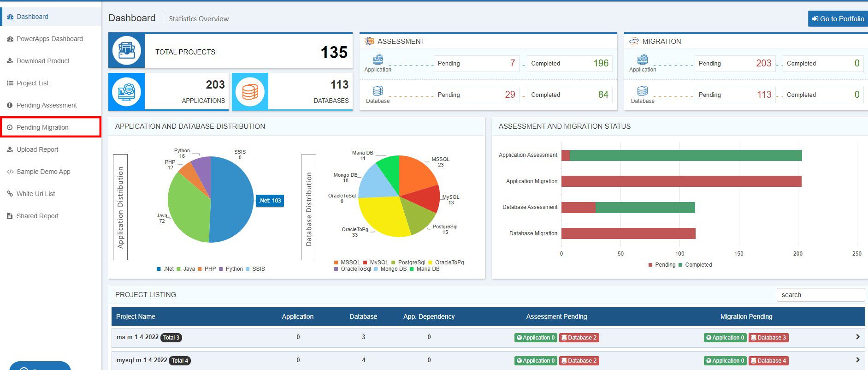Viewport: 868px width, 370px height.
Task: Click the Dashboard gauge icon in sidebar
Action: point(10,17)
